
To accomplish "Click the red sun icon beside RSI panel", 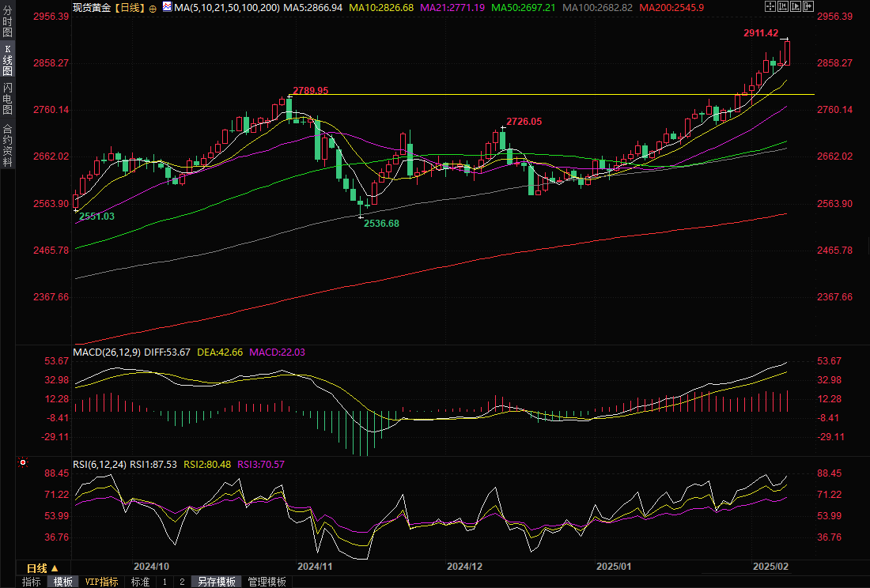I will pos(23,463).
